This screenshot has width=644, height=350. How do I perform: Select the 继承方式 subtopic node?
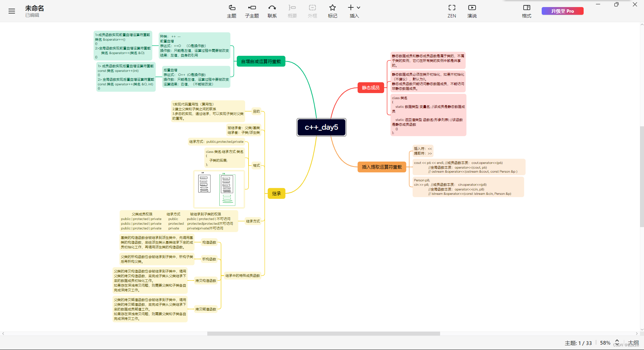pos(253,221)
